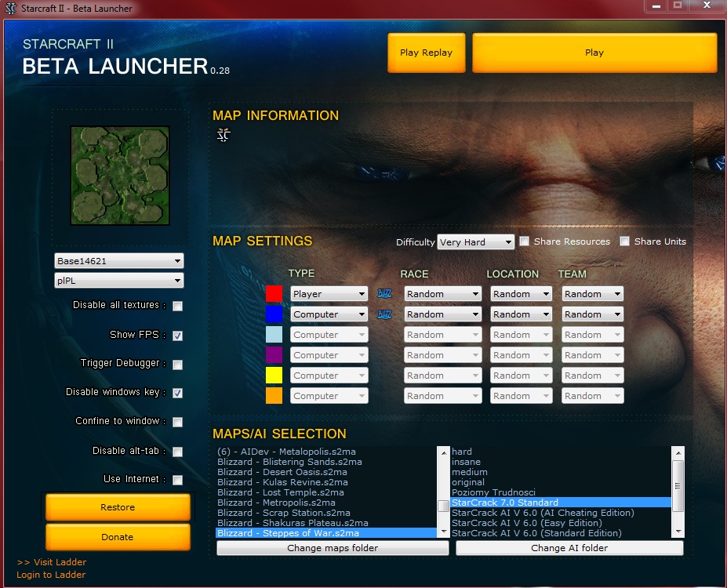Select StarCrack 7.0 Standard AI
Viewport: 727px width, 588px height.
(x=561, y=503)
